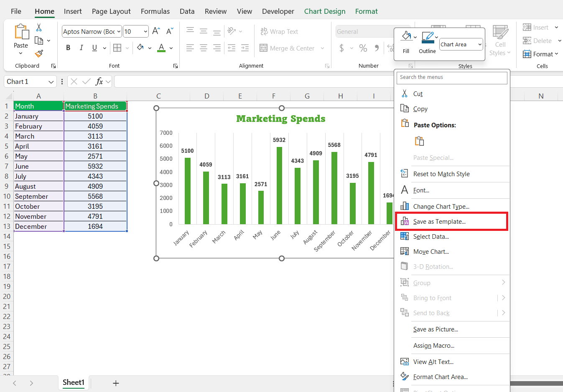Open the Formulas tab

pyautogui.click(x=155, y=11)
